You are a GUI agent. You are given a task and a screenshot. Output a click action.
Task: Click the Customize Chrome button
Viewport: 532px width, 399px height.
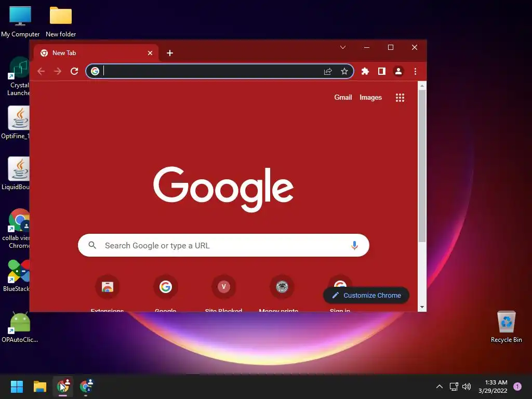(x=366, y=296)
